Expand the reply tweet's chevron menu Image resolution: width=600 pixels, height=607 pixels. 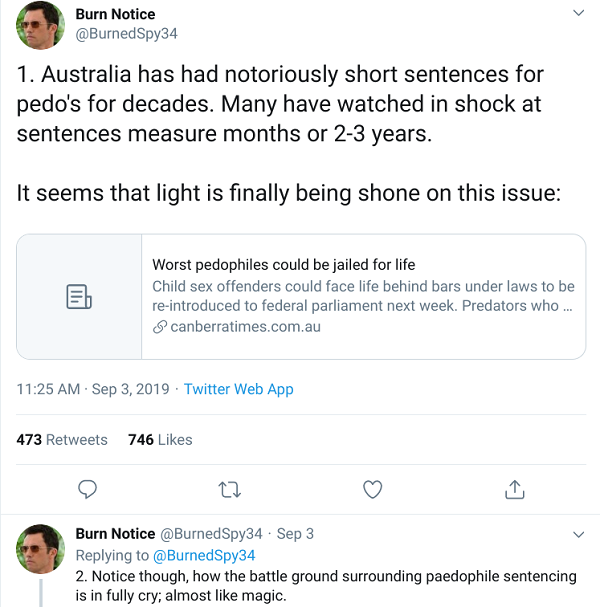coord(577,534)
